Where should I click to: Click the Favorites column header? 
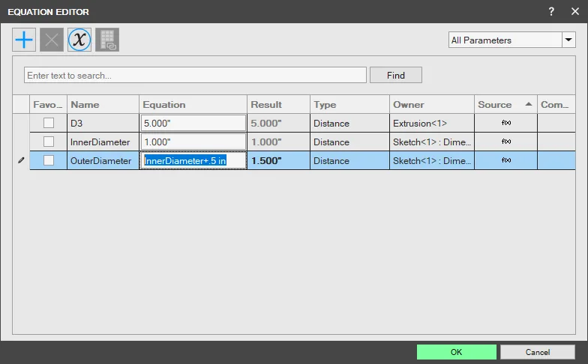[x=48, y=105]
